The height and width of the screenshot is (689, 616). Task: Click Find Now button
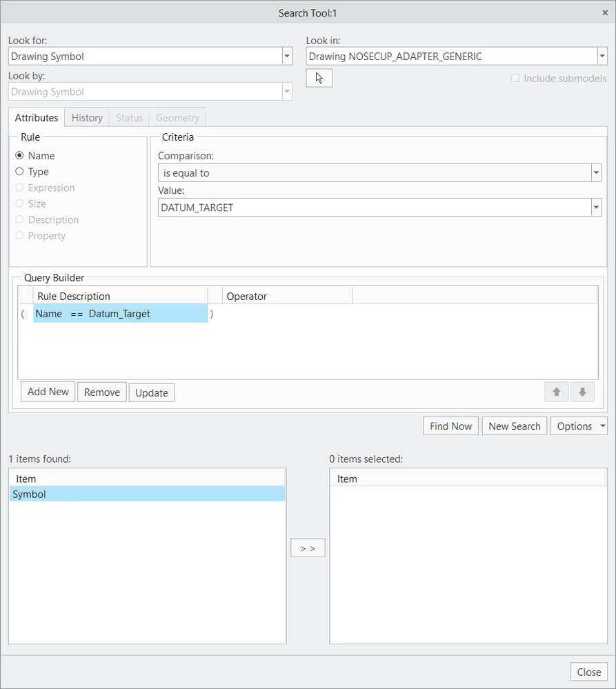click(451, 426)
